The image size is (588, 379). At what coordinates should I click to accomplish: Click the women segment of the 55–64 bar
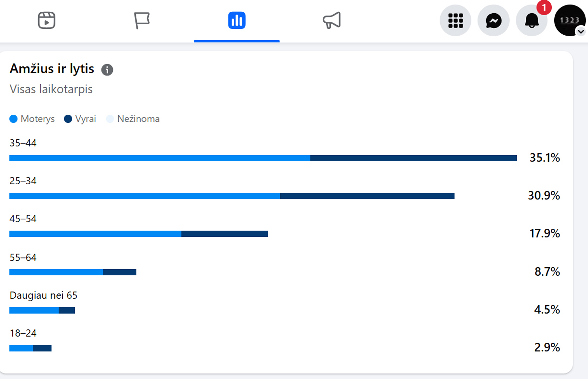click(x=56, y=272)
